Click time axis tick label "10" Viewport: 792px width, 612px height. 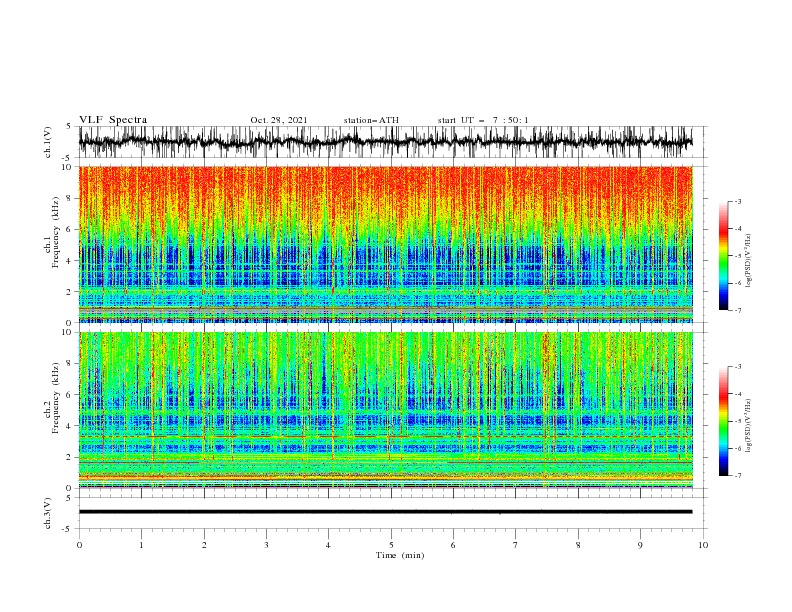click(703, 545)
